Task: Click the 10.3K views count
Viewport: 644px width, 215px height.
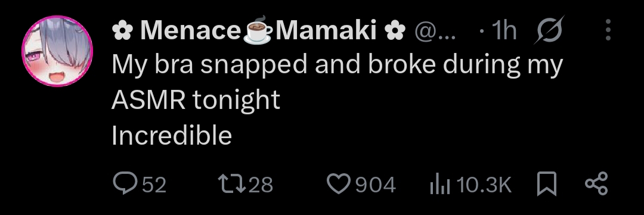Action: click(484, 185)
